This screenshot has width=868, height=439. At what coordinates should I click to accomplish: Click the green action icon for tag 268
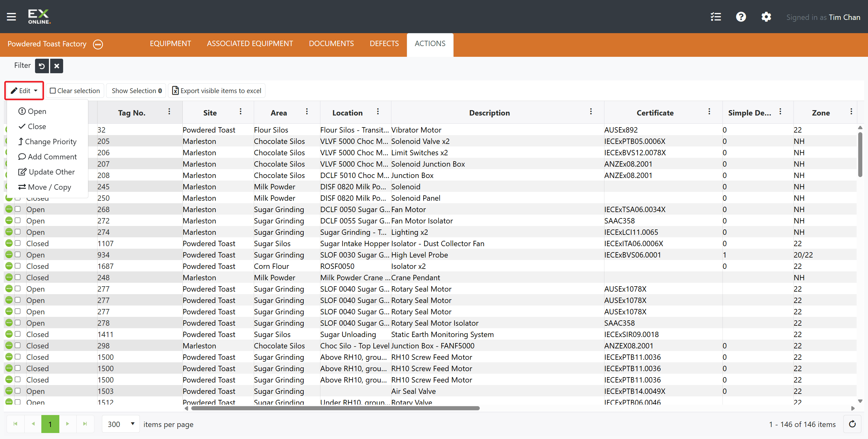(9, 209)
